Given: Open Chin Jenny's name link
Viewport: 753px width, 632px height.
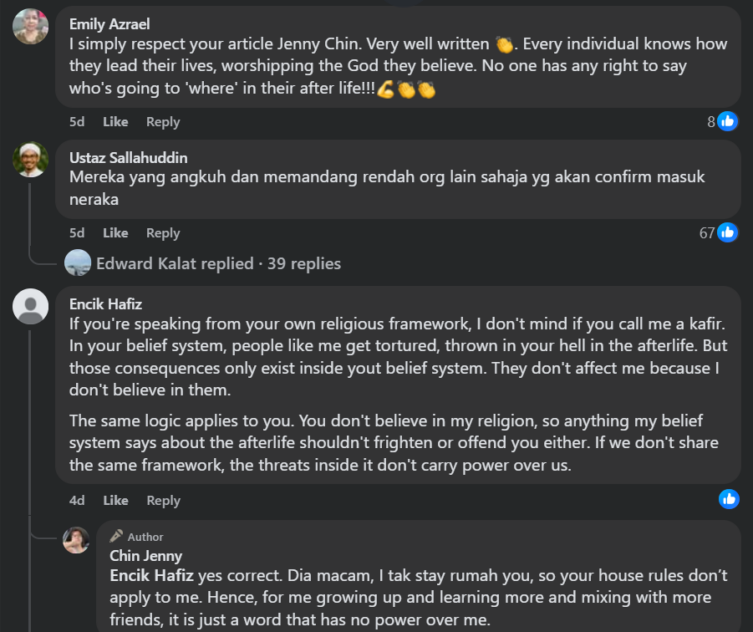Looking at the screenshot, I should (145, 556).
